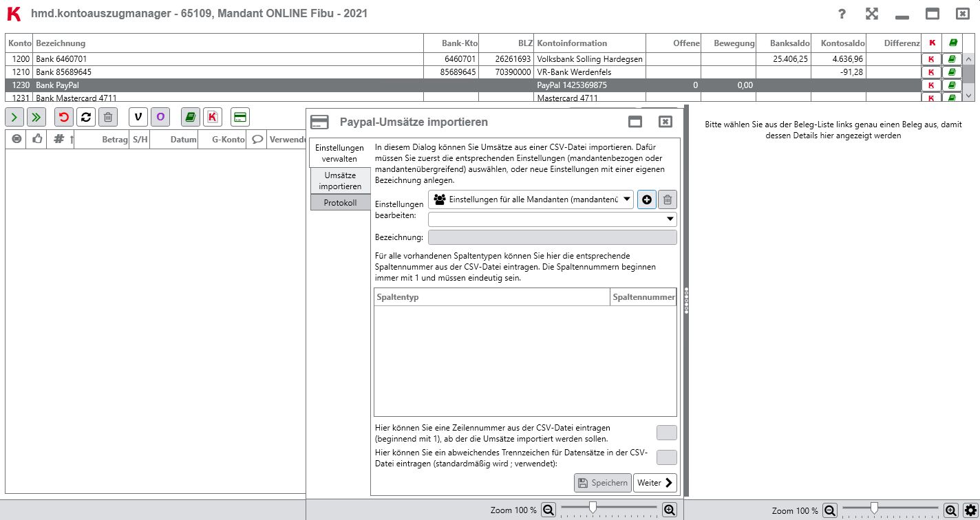Open Einstellungen für alle Mandanten dropdown
Screen dimensions: 980x520
point(531,199)
